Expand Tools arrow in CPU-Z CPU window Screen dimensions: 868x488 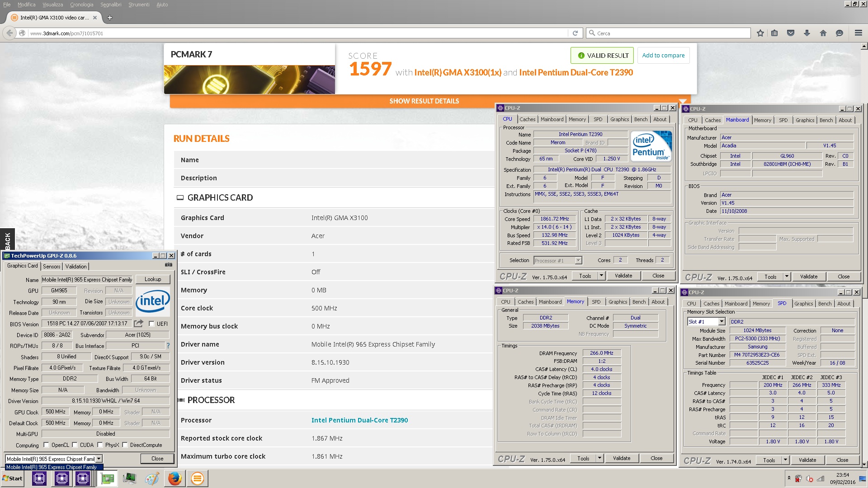pos(601,276)
